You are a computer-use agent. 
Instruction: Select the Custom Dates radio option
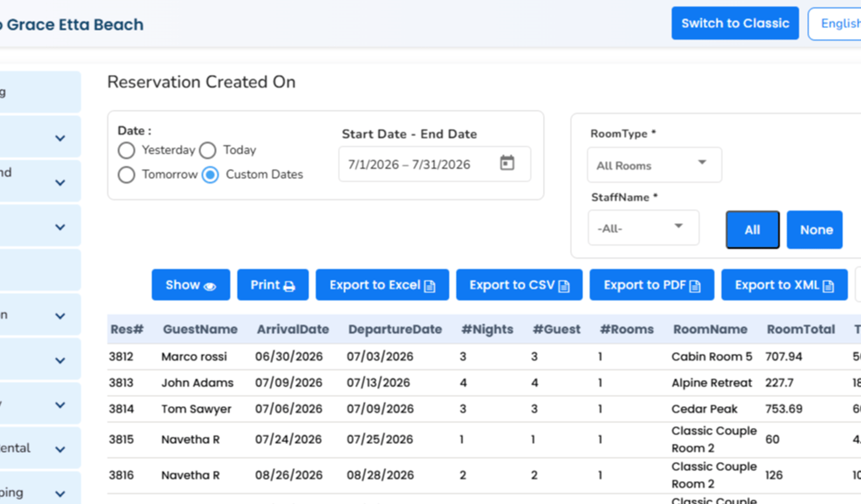(x=210, y=175)
